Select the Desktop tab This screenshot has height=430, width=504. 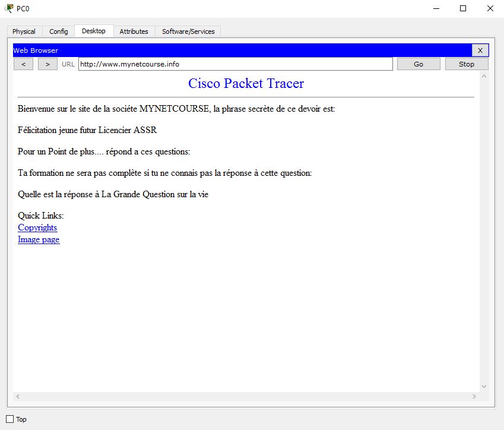(93, 31)
